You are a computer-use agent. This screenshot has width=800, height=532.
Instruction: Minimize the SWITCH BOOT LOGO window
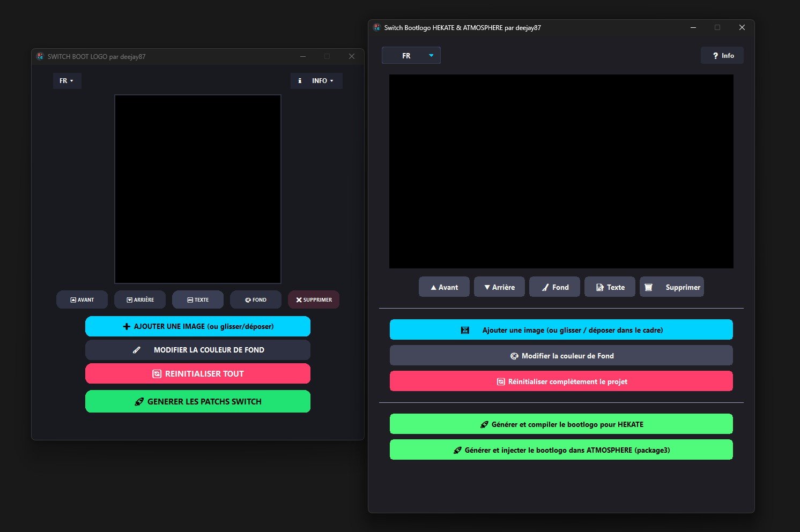(303, 56)
